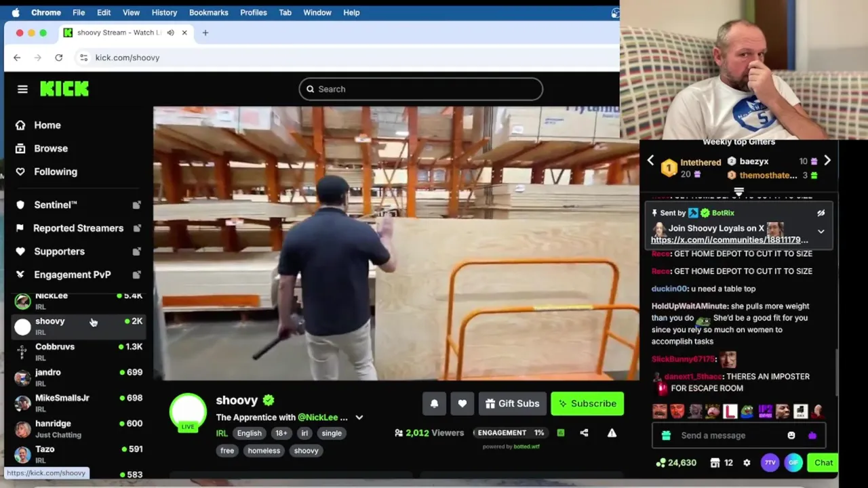The width and height of the screenshot is (868, 488).
Task: Collapse the weekly top gifters bar
Action: 738,192
